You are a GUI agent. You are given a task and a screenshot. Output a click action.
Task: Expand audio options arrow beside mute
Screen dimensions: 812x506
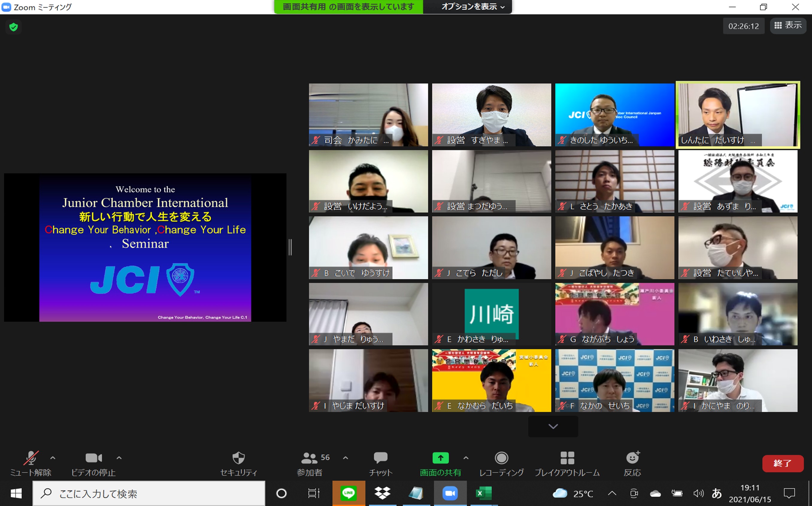pyautogui.click(x=53, y=458)
